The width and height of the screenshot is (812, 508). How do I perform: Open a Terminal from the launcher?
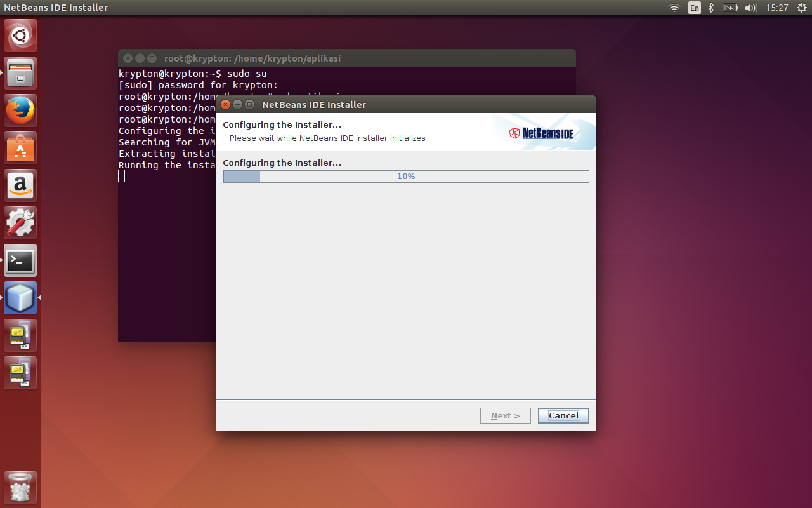[x=20, y=260]
